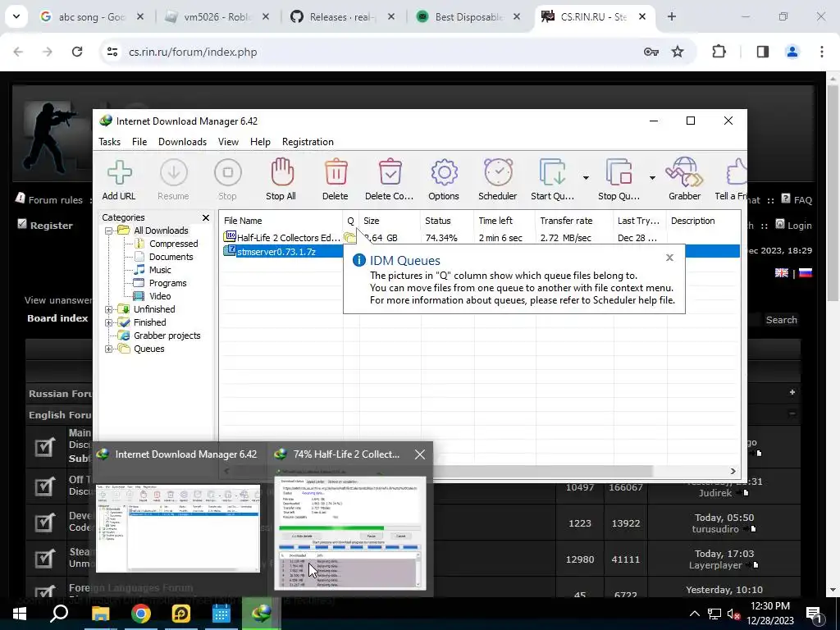
Task: Open a new Chrome tab
Action: tap(672, 16)
